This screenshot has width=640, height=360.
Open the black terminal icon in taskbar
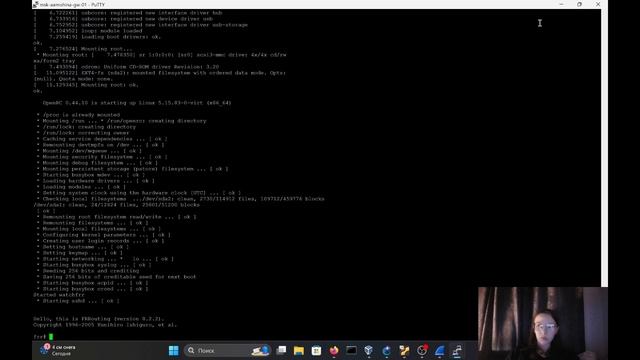tap(351, 351)
